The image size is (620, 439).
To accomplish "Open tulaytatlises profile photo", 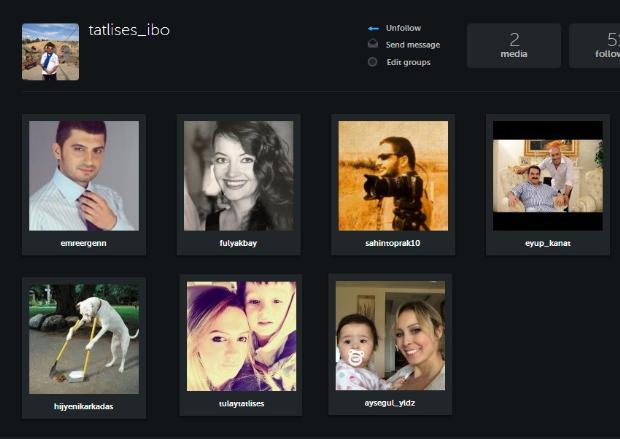I will tap(241, 336).
